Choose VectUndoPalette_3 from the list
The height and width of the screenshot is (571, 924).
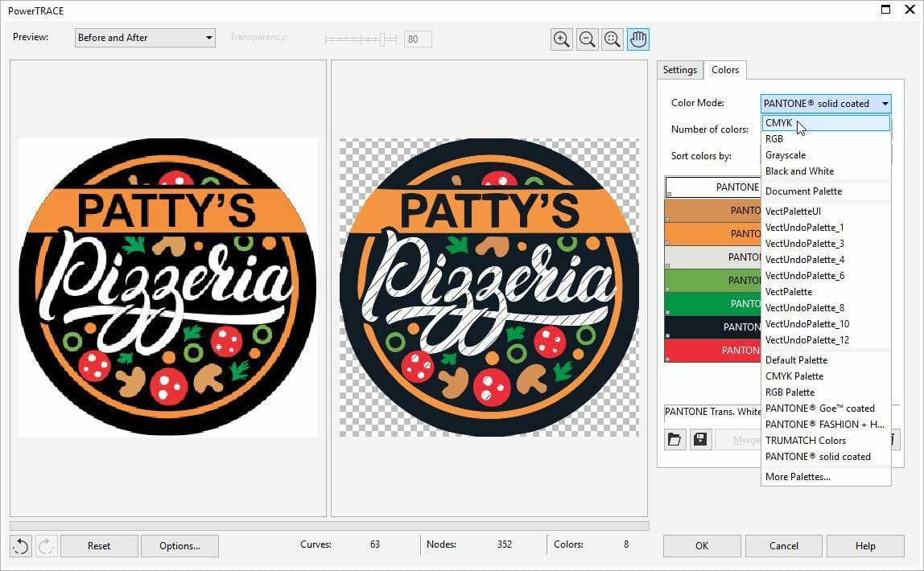(x=826, y=244)
